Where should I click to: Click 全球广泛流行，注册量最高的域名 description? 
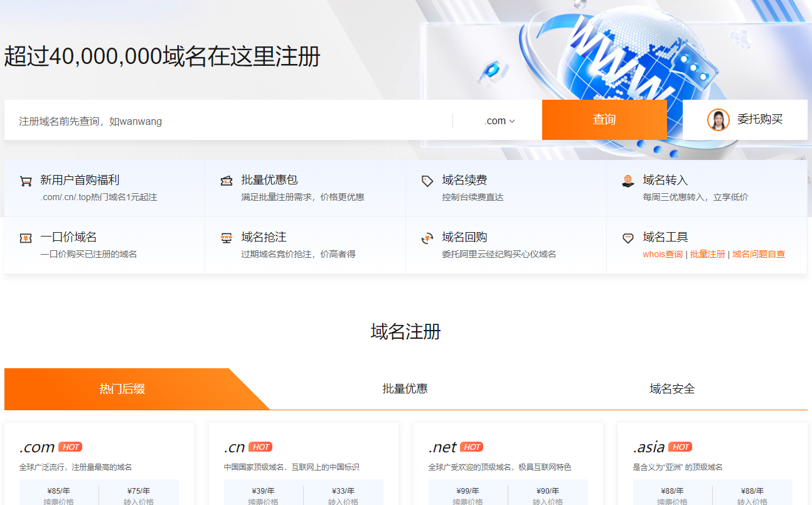tap(76, 467)
